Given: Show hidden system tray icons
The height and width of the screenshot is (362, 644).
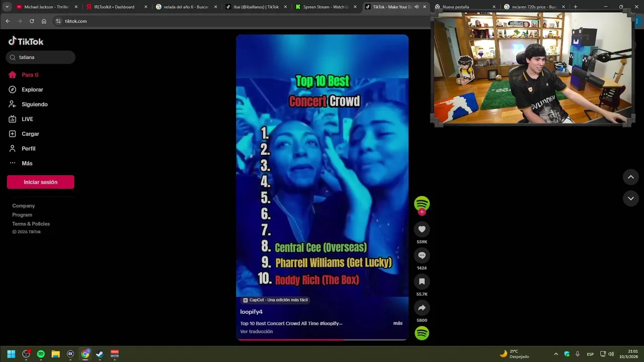Looking at the screenshot, I should point(555,354).
